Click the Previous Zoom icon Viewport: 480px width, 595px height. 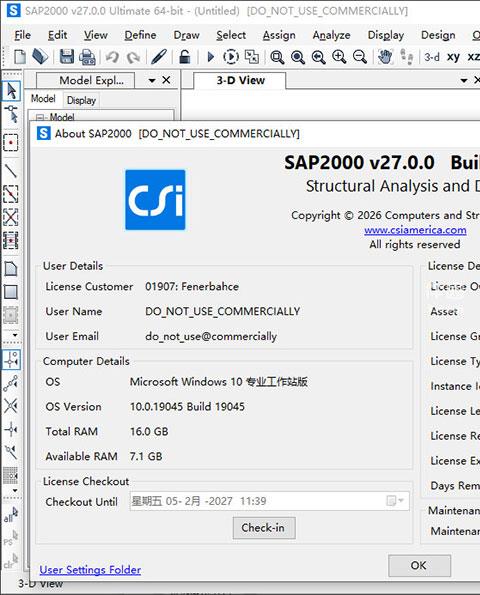pos(318,57)
